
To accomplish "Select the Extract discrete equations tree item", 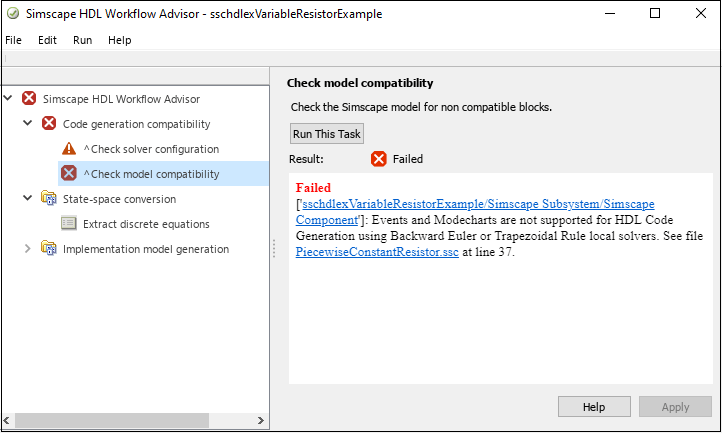I will coord(146,224).
